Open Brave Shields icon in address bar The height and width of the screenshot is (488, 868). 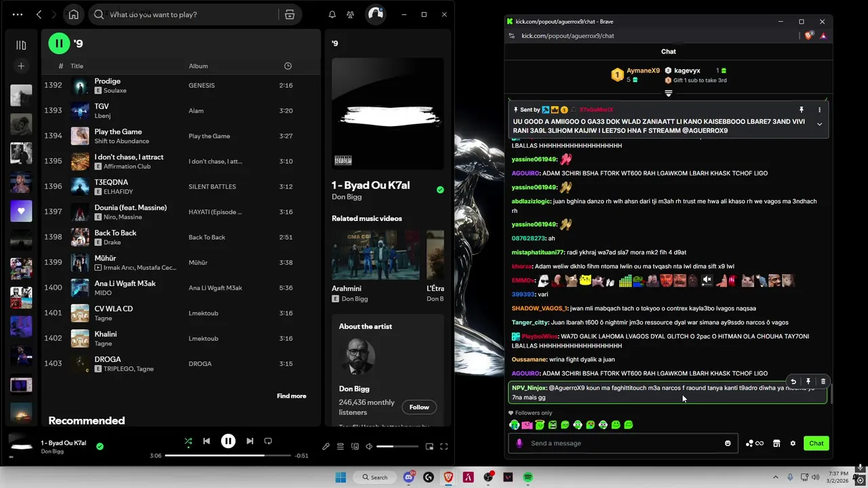click(x=808, y=35)
